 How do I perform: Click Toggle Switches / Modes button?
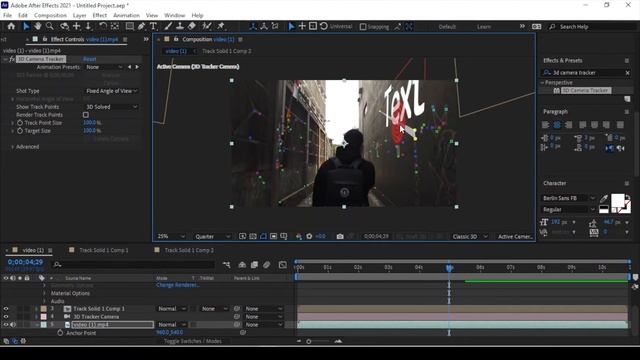tap(193, 341)
